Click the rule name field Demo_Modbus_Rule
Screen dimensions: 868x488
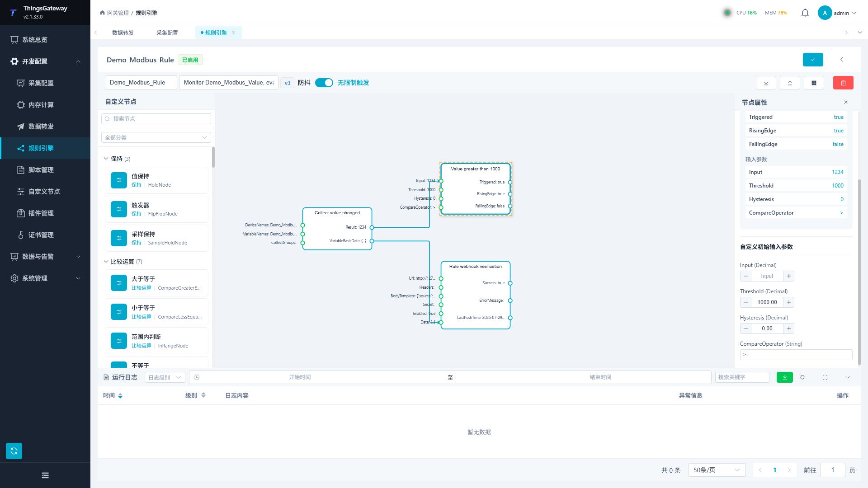(141, 83)
